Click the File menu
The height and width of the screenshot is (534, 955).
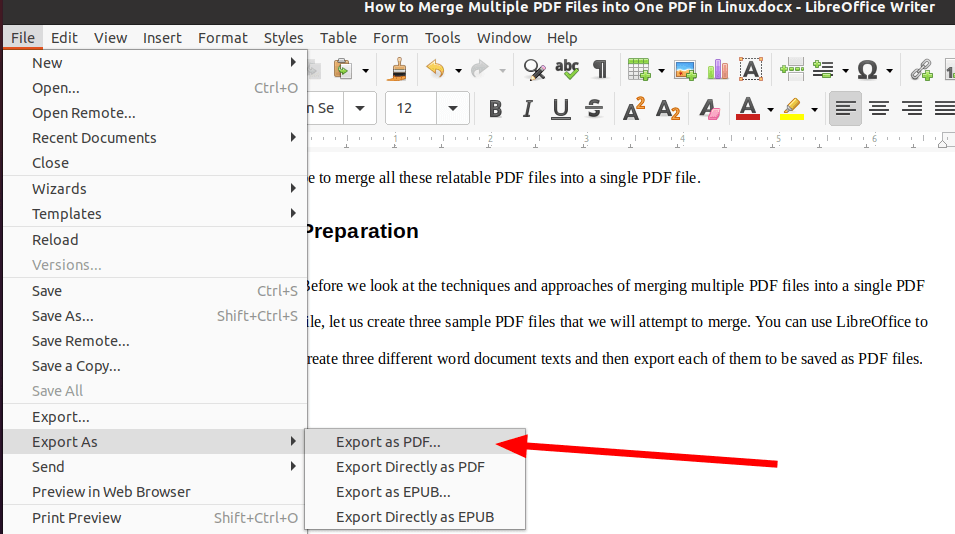(23, 38)
